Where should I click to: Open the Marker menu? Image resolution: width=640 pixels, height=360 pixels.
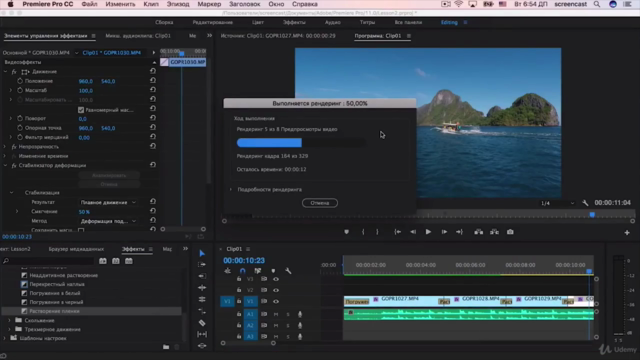(x=209, y=4)
